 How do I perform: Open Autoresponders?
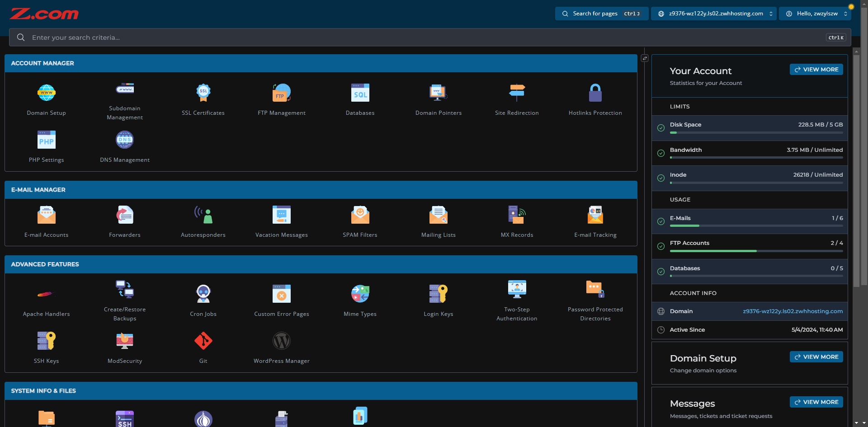tap(203, 221)
